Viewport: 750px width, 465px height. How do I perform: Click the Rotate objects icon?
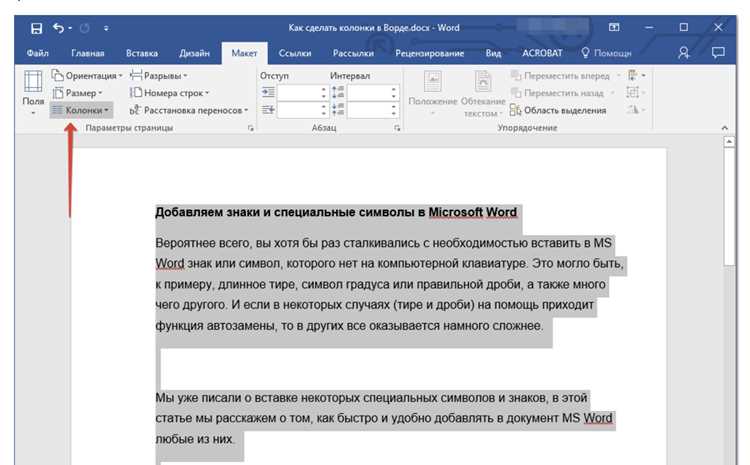click(636, 110)
